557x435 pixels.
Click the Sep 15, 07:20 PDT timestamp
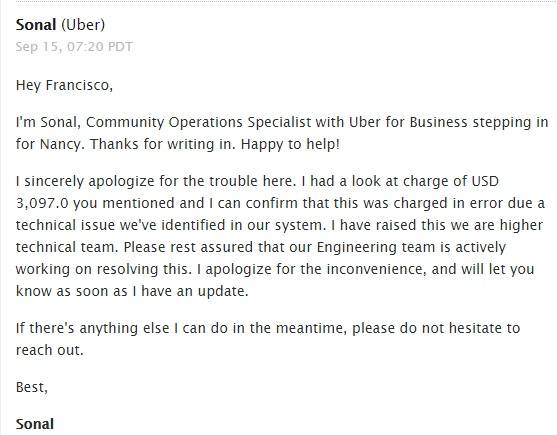74,47
